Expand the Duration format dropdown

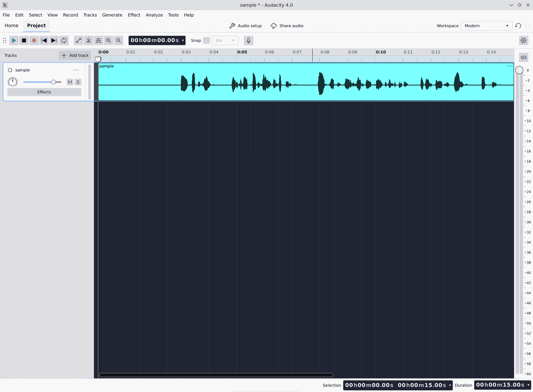tap(528, 385)
